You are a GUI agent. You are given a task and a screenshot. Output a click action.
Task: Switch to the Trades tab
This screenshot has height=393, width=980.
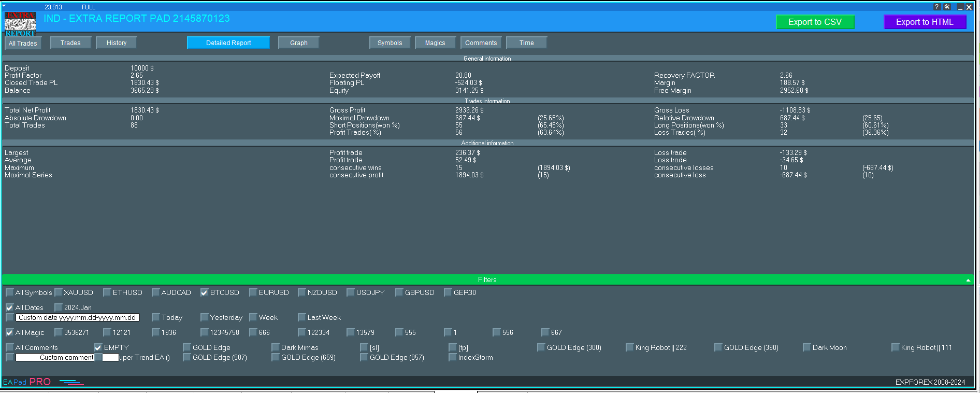click(70, 43)
